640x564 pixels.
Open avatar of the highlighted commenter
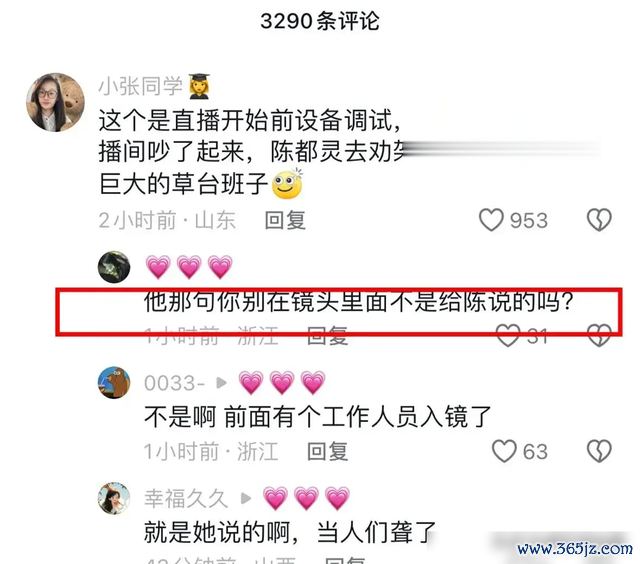(x=114, y=267)
